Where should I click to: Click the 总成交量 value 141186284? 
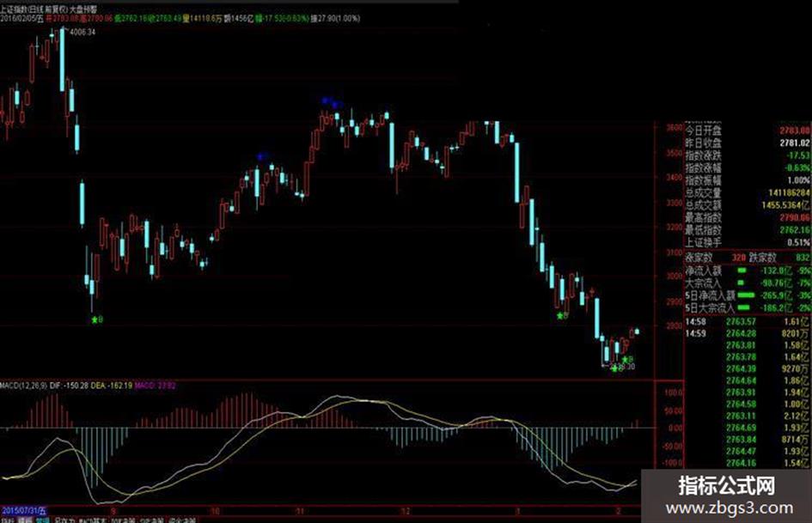pos(789,192)
